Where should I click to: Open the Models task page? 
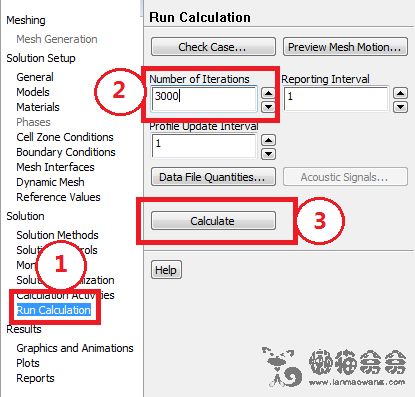pyautogui.click(x=33, y=92)
